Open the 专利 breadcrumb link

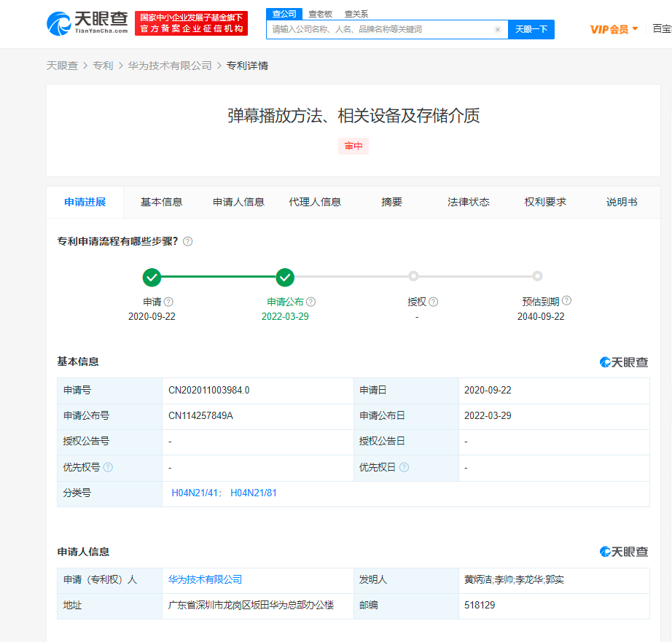click(x=103, y=66)
